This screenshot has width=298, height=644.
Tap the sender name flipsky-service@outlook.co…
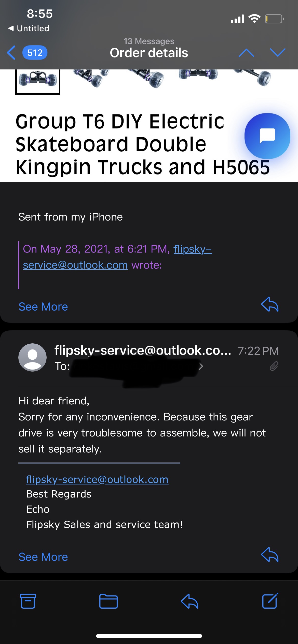(x=143, y=350)
